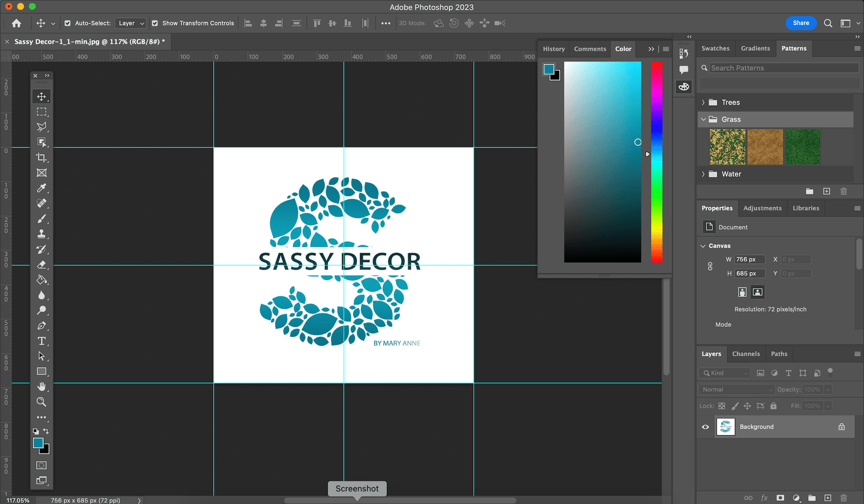Click the Home icon in options bar
864x504 pixels.
click(17, 23)
